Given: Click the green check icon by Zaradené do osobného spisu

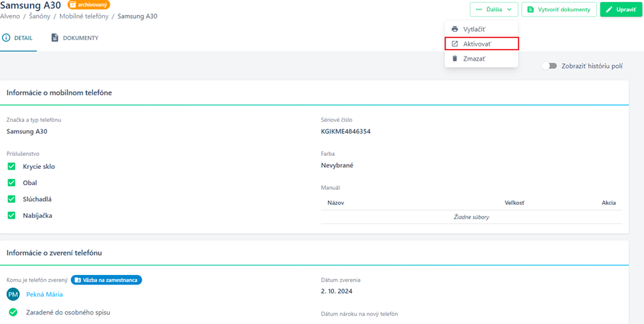Looking at the screenshot, I should pyautogui.click(x=13, y=312).
